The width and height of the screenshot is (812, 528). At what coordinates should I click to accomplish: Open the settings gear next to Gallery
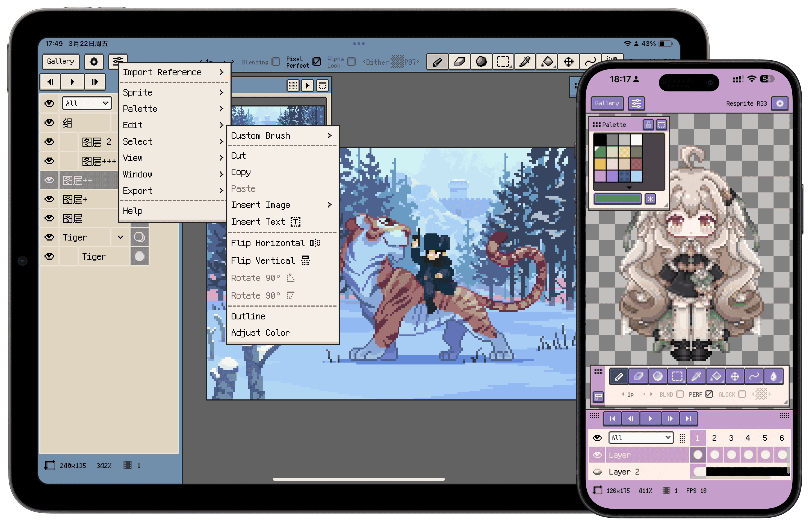(94, 61)
